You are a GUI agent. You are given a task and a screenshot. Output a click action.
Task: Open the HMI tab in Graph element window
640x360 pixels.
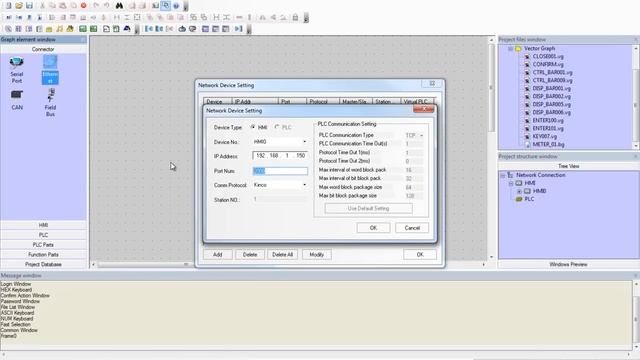coord(43,225)
